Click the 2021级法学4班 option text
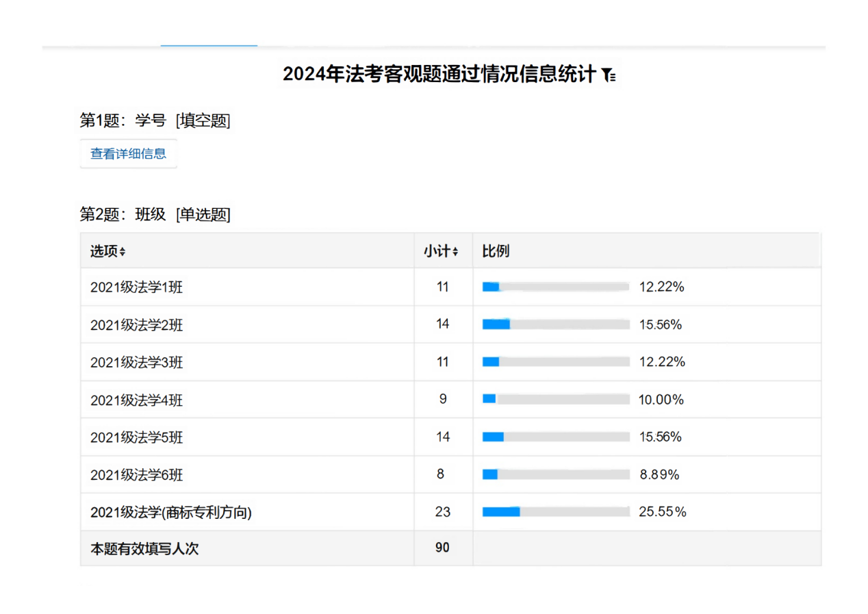 point(136,400)
